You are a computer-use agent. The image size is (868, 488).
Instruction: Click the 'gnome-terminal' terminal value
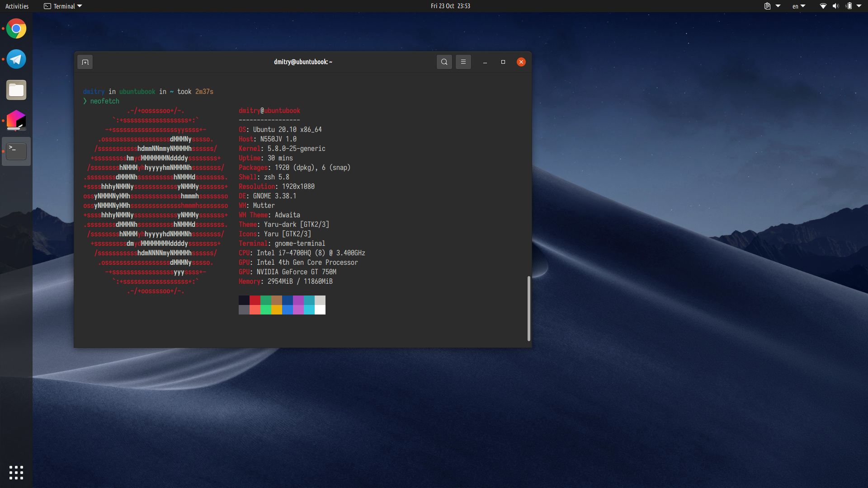click(300, 244)
